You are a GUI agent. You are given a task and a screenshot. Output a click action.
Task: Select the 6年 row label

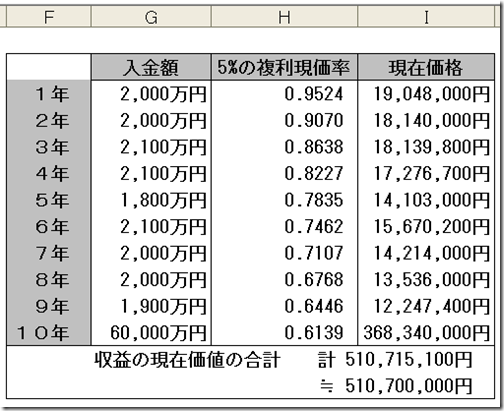click(x=49, y=227)
